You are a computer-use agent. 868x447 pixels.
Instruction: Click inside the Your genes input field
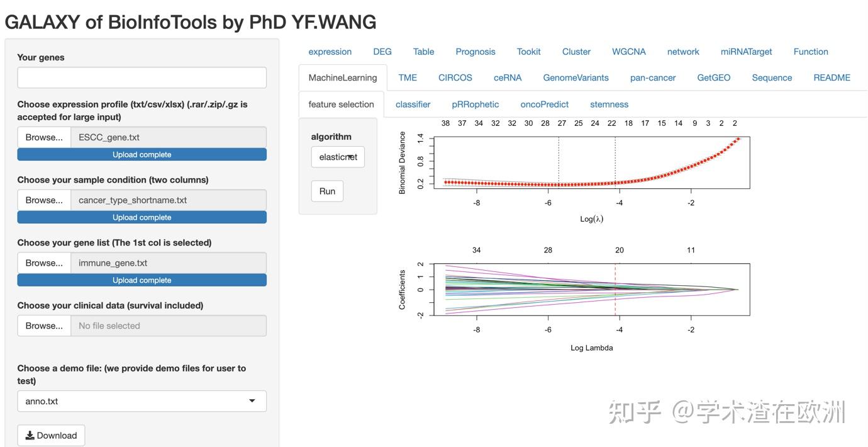[x=142, y=77]
